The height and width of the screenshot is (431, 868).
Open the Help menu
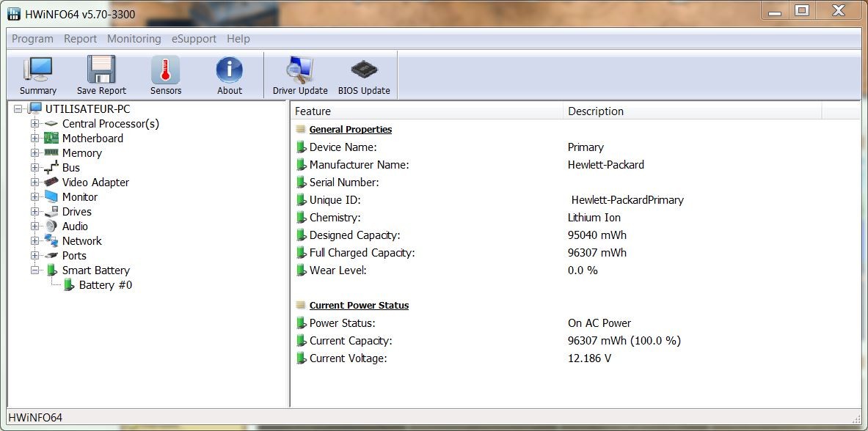[x=238, y=39]
